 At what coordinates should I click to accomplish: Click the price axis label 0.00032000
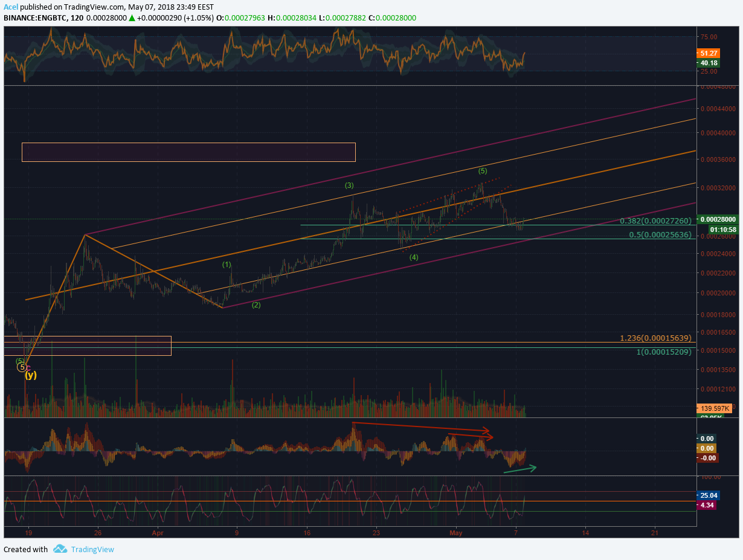[x=718, y=188]
